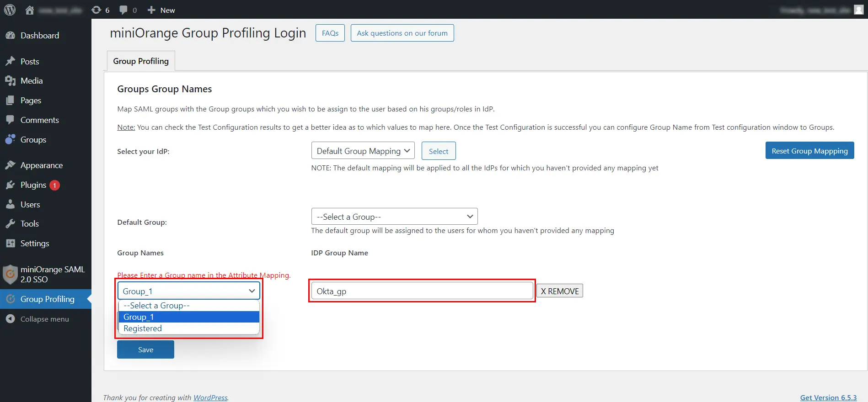Click user avatar in admin bar
This screenshot has height=402, width=868.
coord(858,10)
